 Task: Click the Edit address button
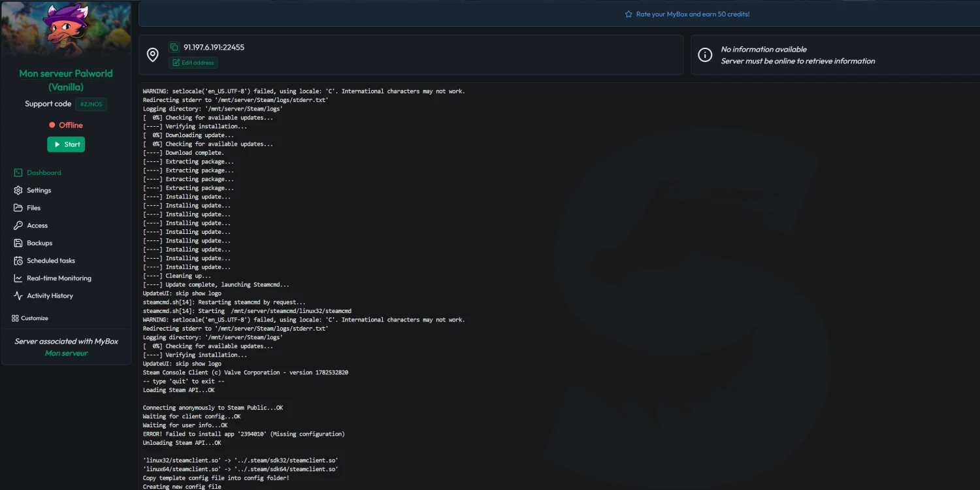[x=193, y=63]
